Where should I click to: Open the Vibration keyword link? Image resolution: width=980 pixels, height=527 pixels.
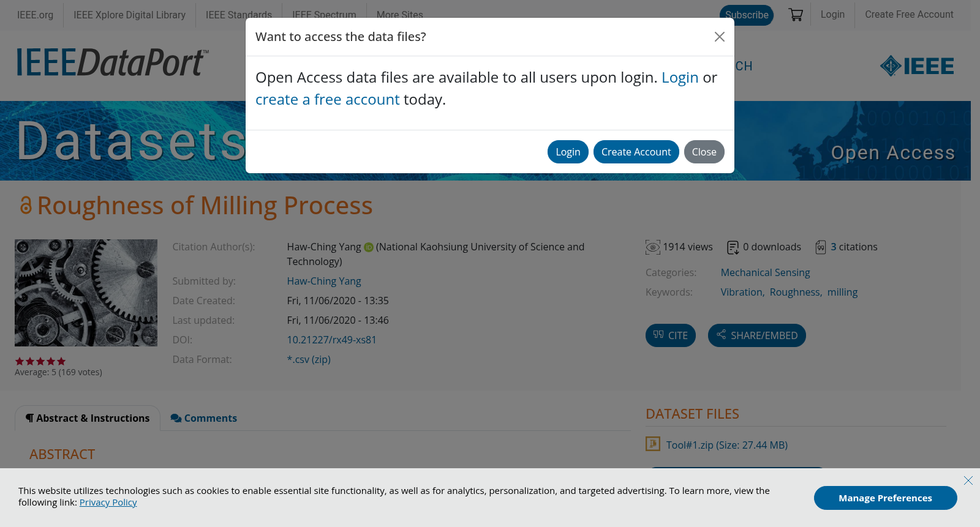[x=741, y=293]
